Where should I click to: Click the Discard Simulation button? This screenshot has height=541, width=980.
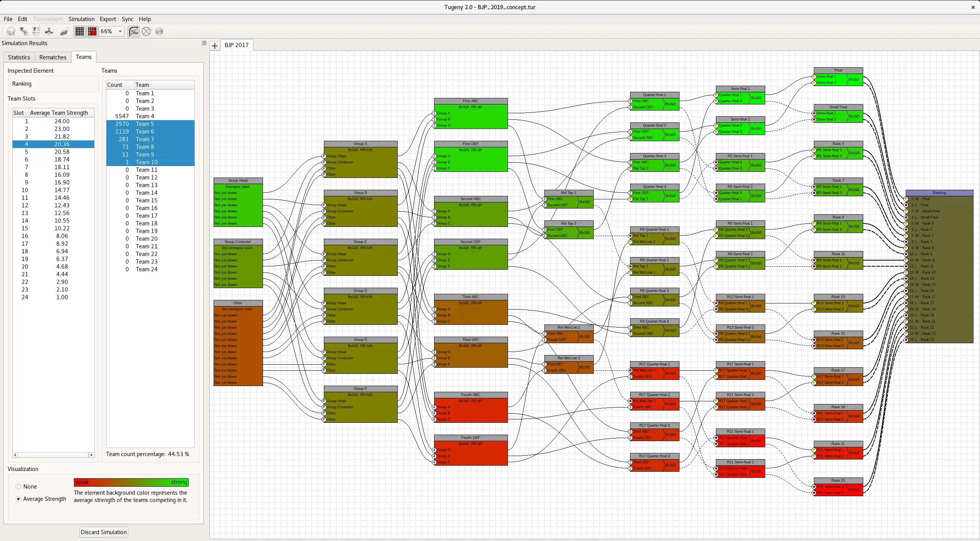click(x=103, y=532)
